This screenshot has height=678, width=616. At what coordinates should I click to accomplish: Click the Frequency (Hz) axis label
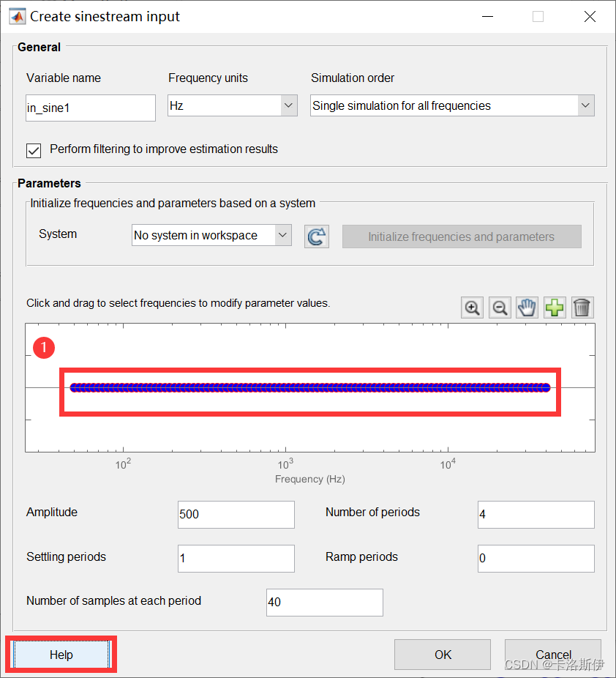click(310, 479)
